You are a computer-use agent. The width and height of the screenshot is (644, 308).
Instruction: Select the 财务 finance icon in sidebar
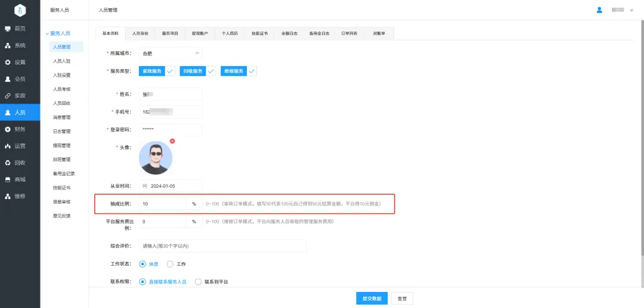coord(8,129)
